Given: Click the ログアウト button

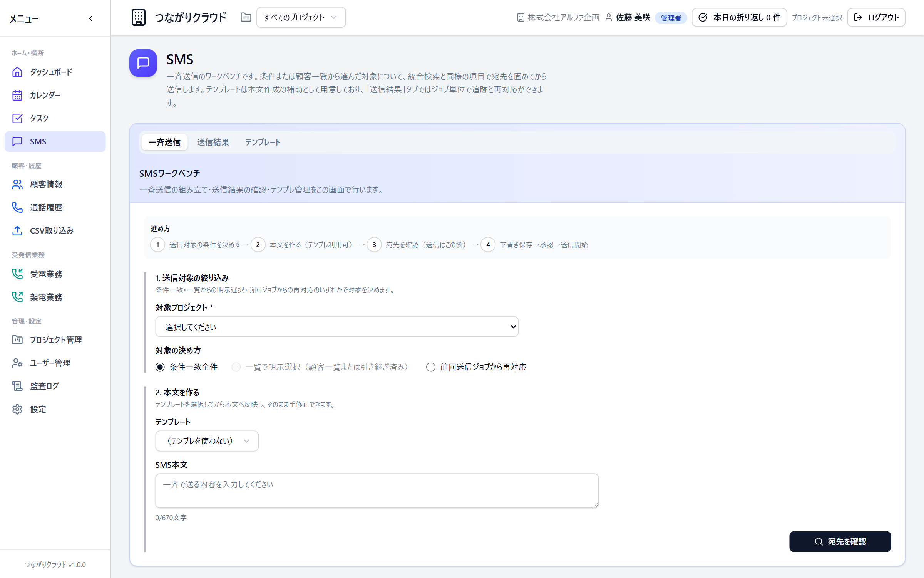Looking at the screenshot, I should point(876,17).
